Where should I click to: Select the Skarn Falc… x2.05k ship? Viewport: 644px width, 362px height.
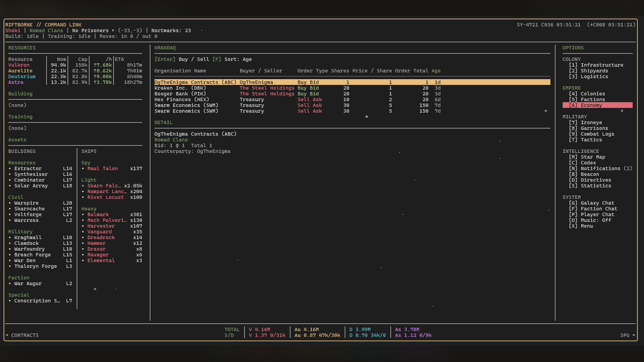(112, 186)
